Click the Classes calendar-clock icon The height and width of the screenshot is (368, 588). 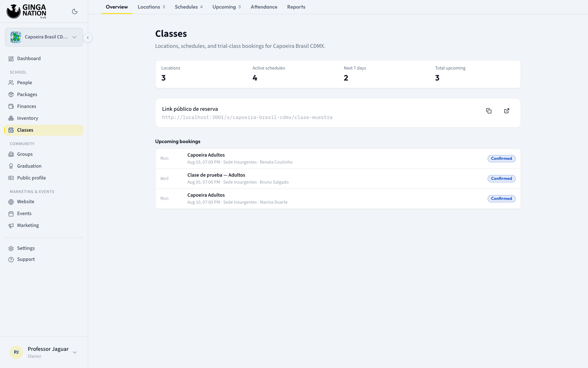[11, 130]
